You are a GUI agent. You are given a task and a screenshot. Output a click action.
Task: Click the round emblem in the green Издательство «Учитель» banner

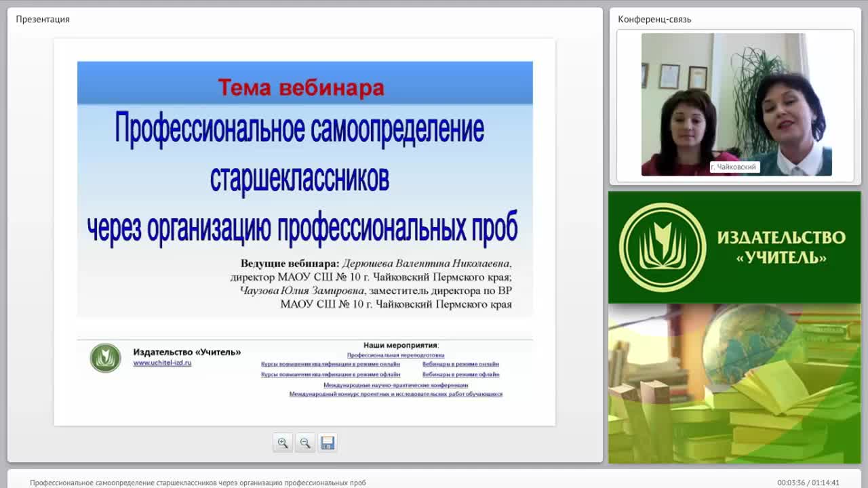tap(663, 247)
